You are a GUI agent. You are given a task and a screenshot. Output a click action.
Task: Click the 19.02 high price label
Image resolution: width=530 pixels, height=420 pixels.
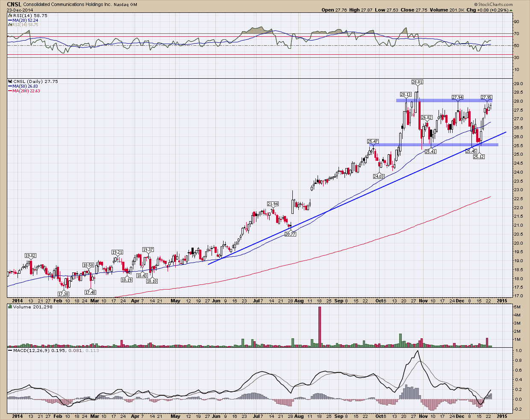(x=30, y=255)
